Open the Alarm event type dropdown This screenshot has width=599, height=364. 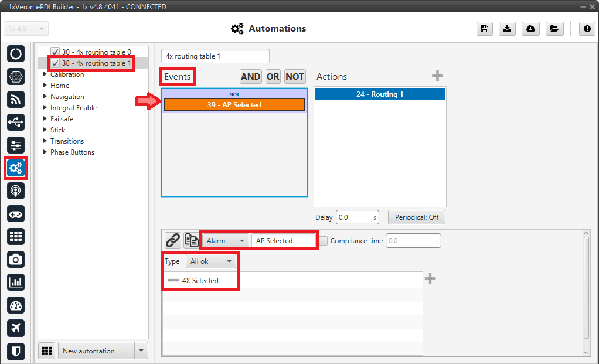point(225,241)
